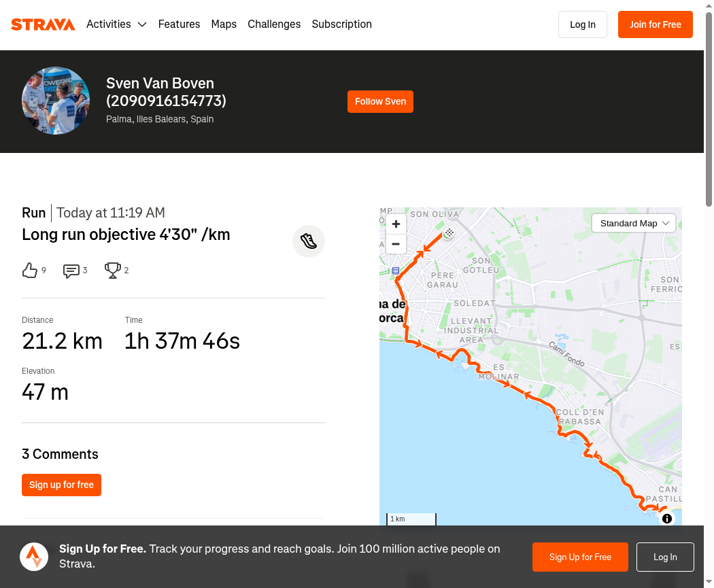The image size is (714, 588).
Task: Click the Log In button in header
Action: 582,24
